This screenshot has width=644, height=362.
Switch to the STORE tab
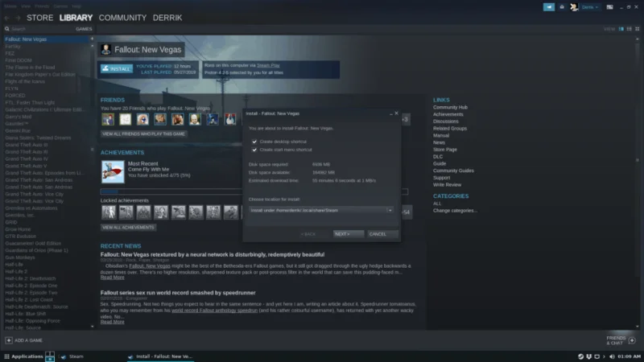click(39, 18)
